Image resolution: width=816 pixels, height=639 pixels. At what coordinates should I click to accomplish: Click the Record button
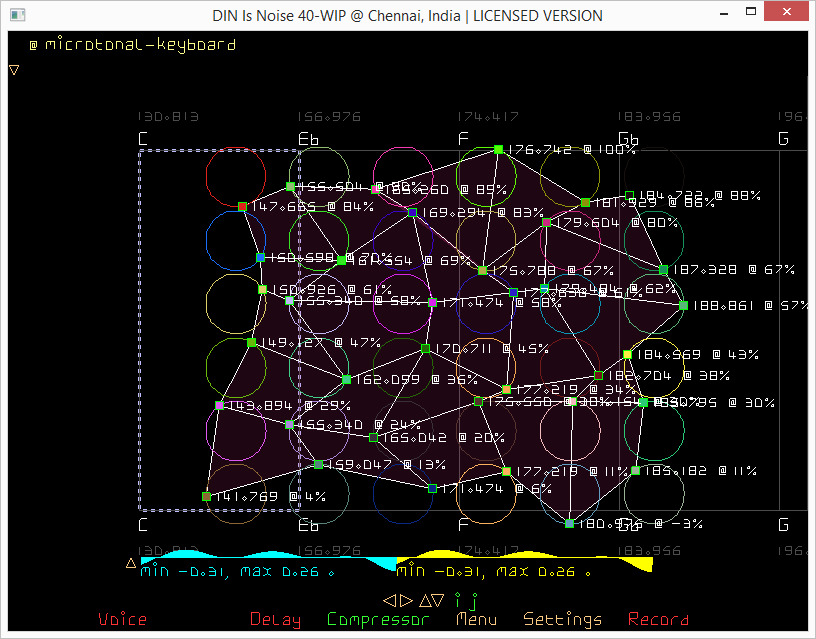[658, 620]
